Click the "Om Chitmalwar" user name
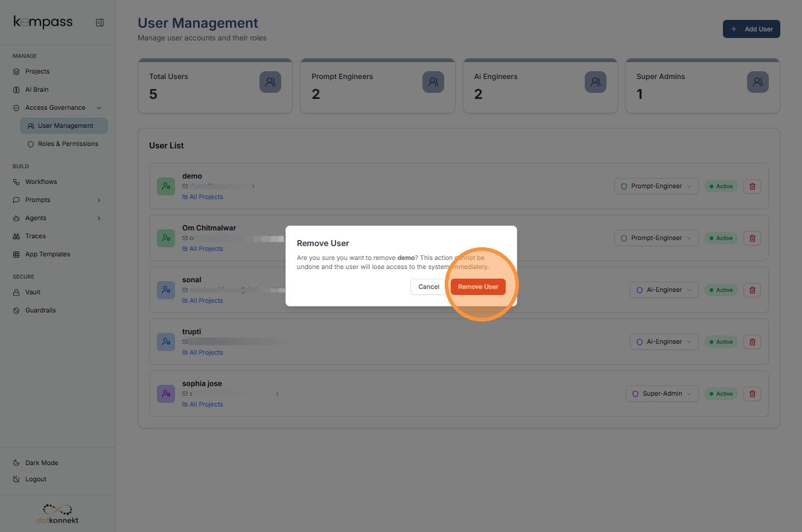 (x=209, y=228)
